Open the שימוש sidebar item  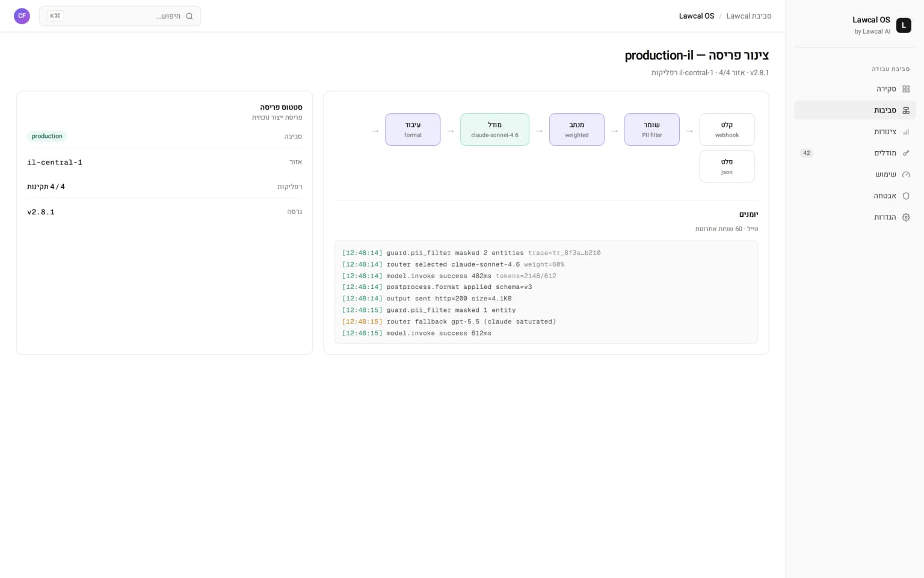point(855,175)
